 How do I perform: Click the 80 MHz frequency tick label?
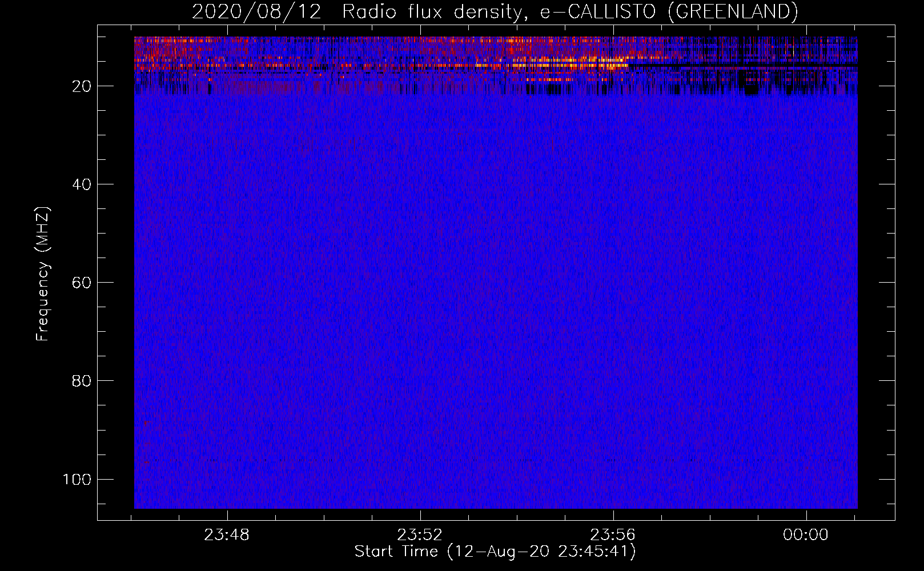(81, 381)
